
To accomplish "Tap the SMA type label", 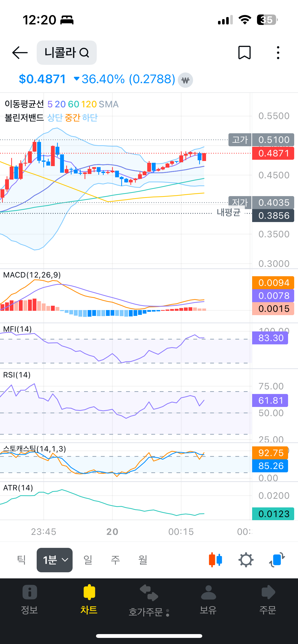I will coord(109,104).
